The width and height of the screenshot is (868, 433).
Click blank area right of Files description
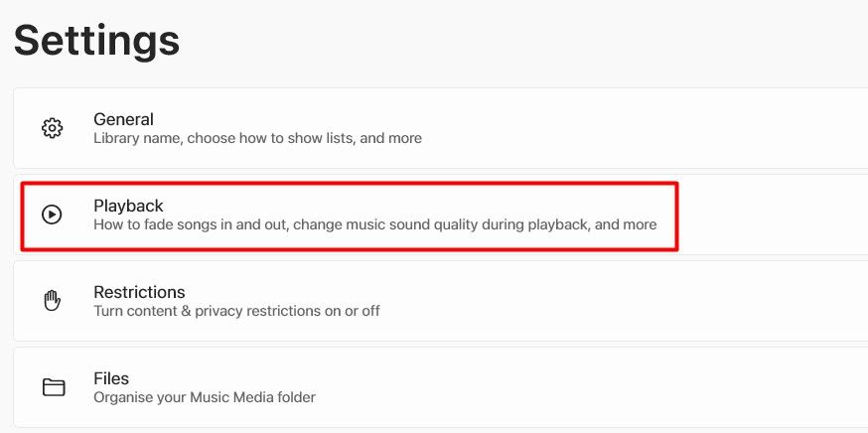point(587,397)
